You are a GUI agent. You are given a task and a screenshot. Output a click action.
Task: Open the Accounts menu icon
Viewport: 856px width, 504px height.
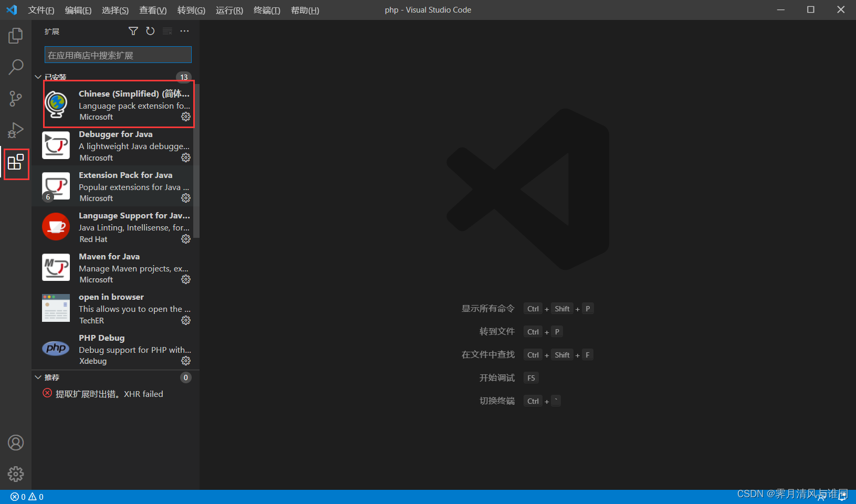16,443
